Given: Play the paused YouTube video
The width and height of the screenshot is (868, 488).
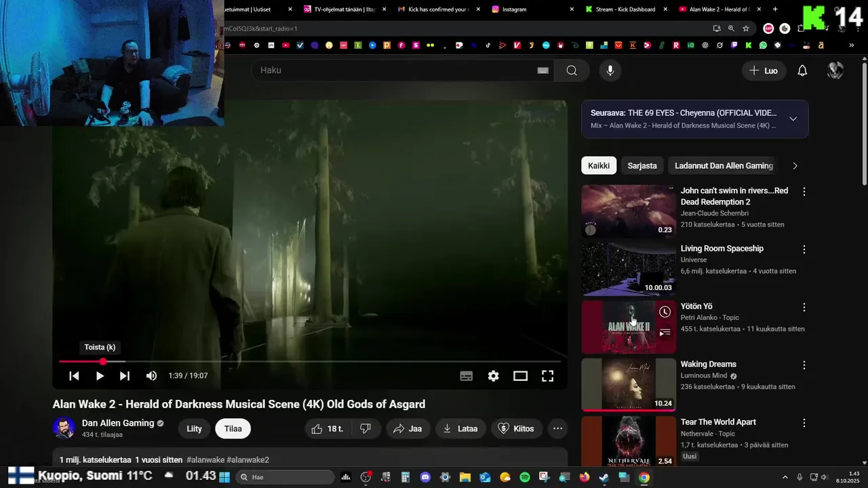Looking at the screenshot, I should click(x=100, y=375).
